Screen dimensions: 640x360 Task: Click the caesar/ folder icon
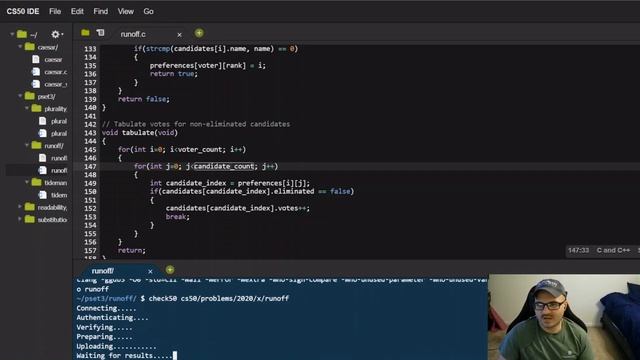click(x=30, y=47)
